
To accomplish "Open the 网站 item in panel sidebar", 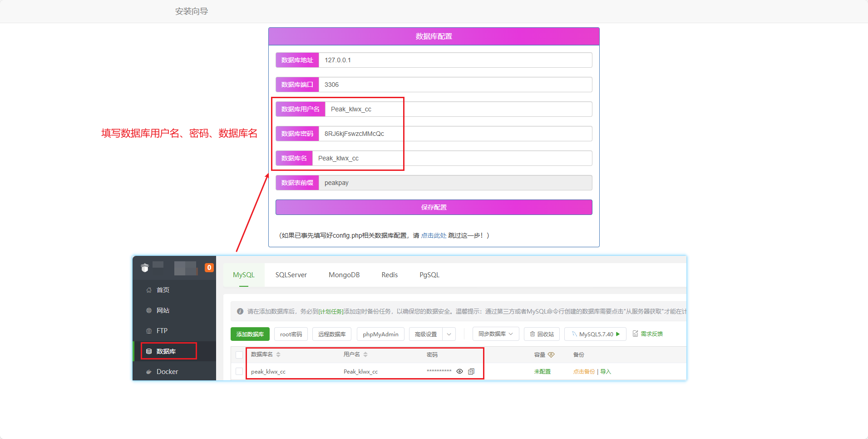I will point(163,310).
